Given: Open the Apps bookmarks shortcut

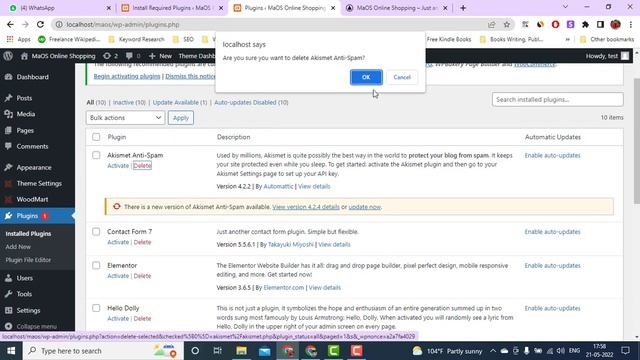Looking at the screenshot, I should pos(19,39).
